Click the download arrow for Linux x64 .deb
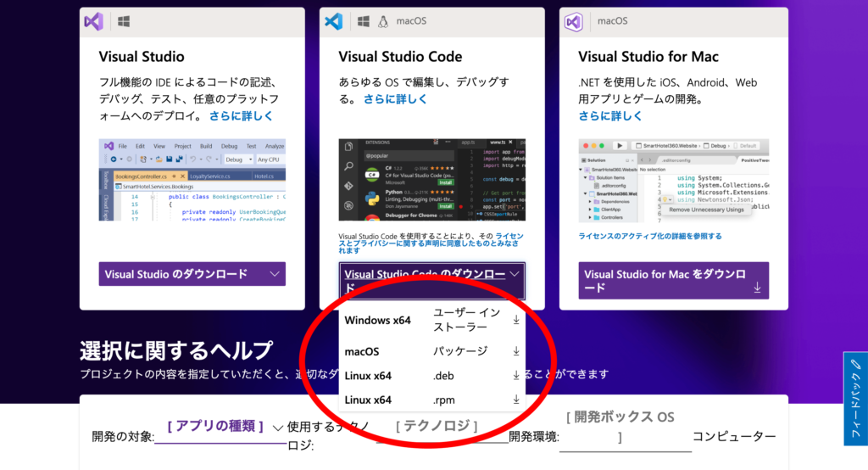 pos(516,375)
